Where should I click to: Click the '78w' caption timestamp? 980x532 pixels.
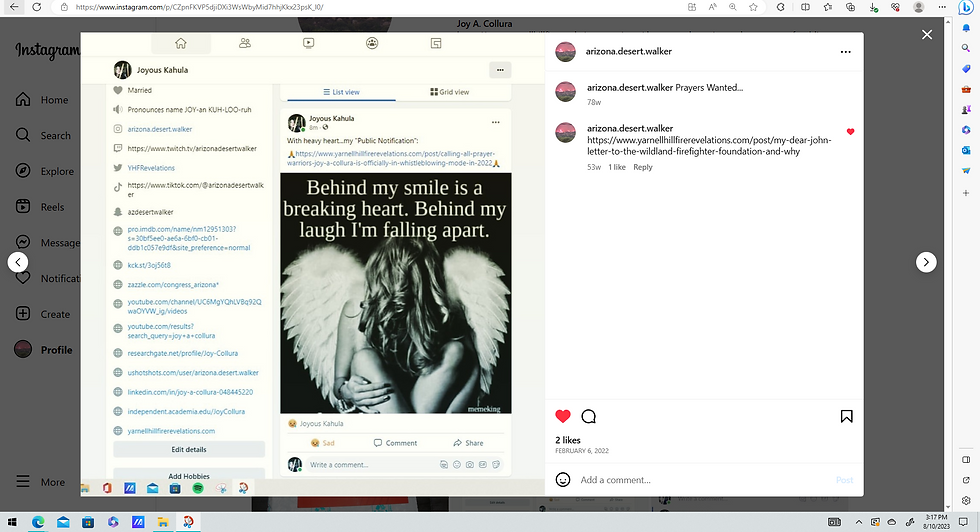(594, 102)
